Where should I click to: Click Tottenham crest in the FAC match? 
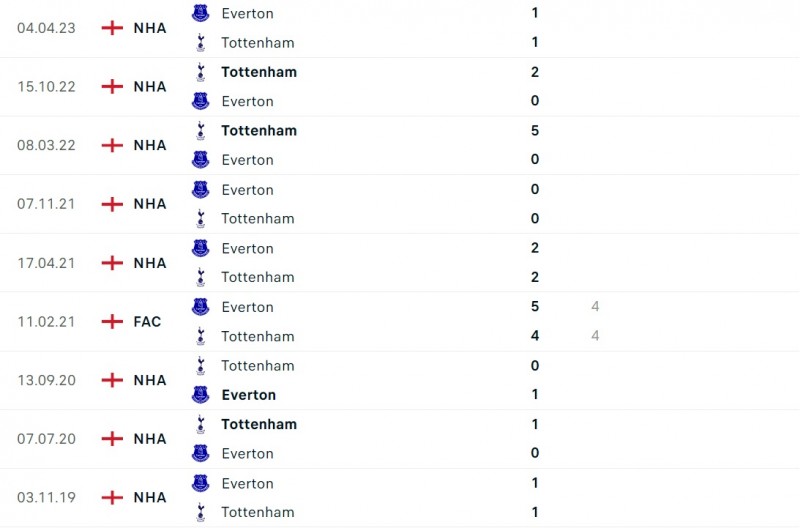click(x=201, y=336)
